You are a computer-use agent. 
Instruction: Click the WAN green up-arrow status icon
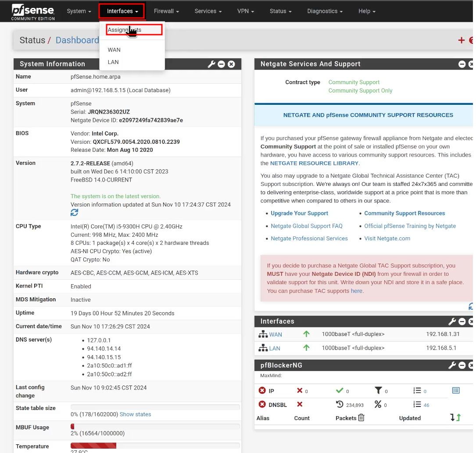(306, 334)
